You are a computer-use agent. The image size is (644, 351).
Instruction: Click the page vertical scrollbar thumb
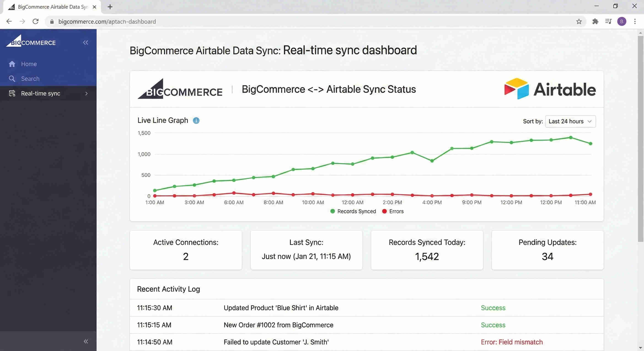(640, 139)
